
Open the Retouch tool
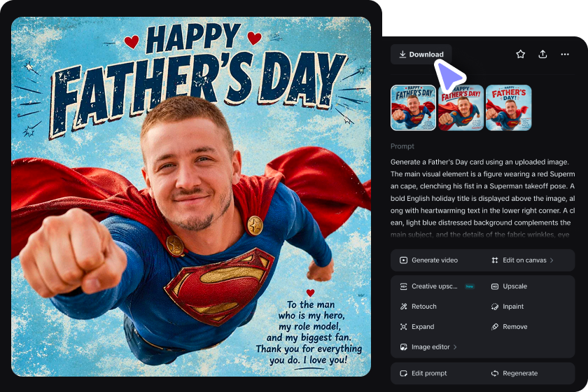(418, 307)
